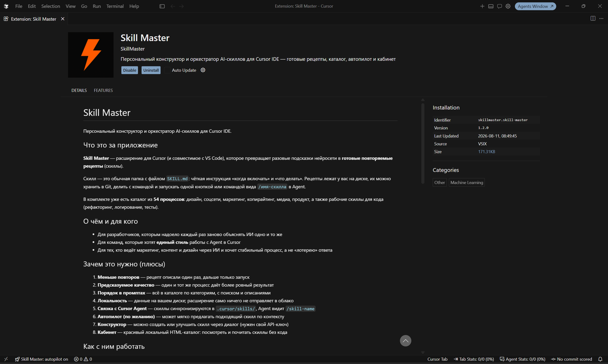The height and width of the screenshot is (364, 608).
Task: Open the Other category
Action: [440, 183]
